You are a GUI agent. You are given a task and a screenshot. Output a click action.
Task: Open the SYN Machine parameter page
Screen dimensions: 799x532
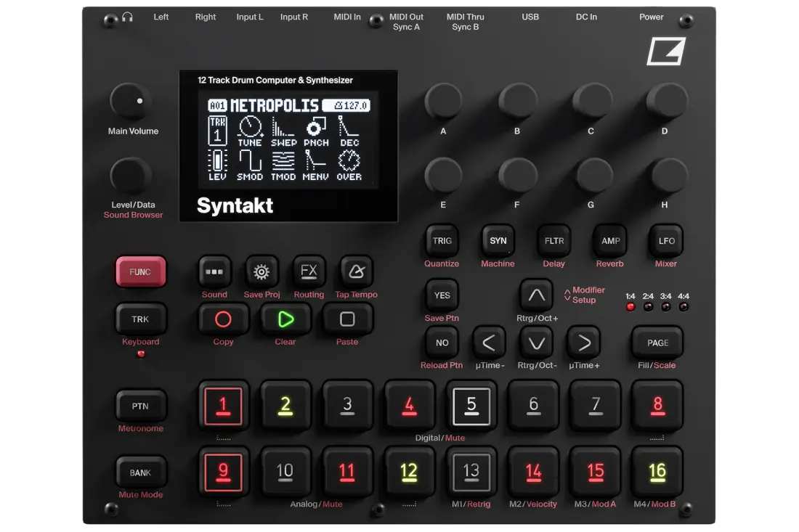pos(498,241)
